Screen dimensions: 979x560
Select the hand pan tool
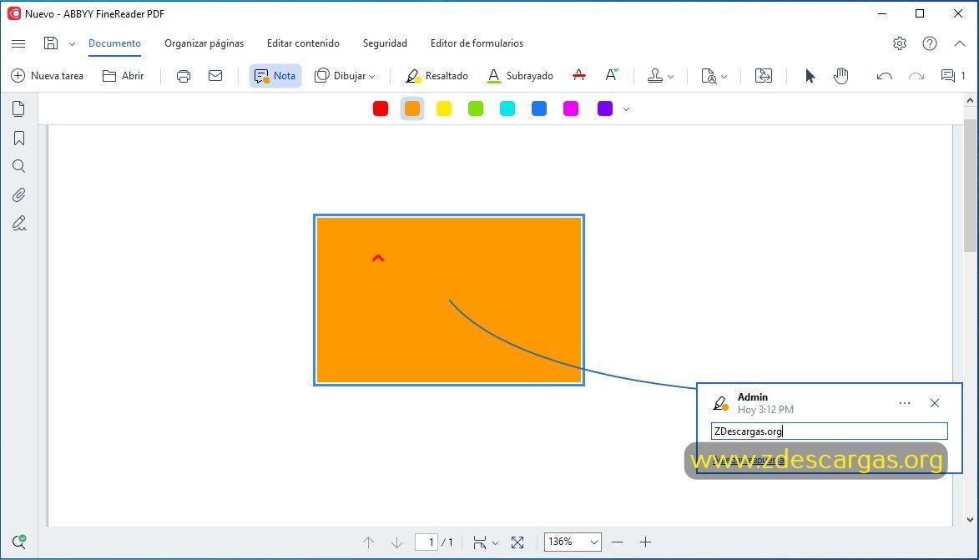tap(841, 76)
